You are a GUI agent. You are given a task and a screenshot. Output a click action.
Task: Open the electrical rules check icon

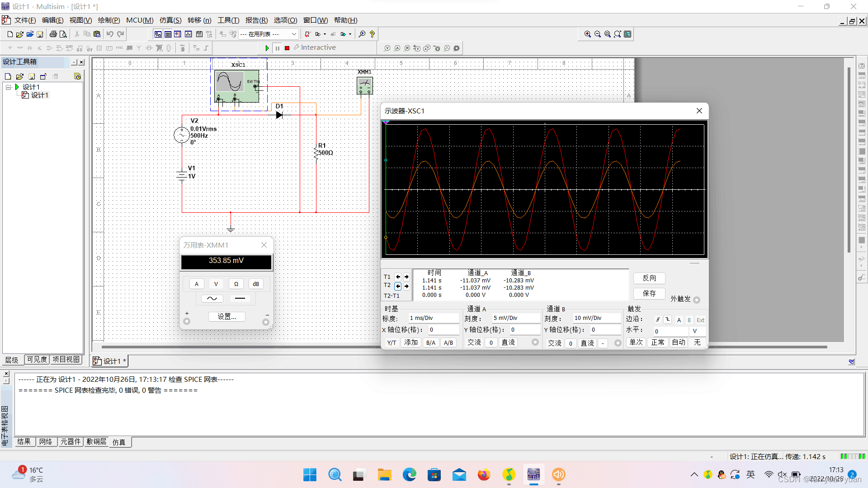pyautogui.click(x=307, y=34)
